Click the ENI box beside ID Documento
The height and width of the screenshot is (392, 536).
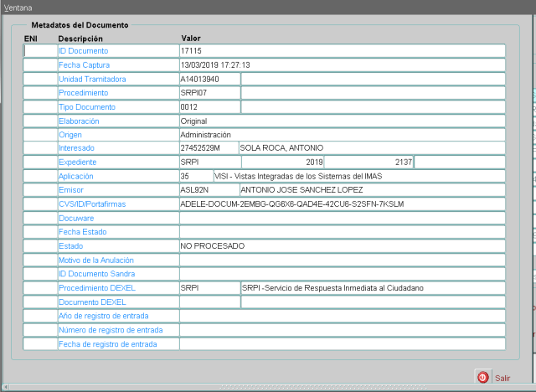40,51
